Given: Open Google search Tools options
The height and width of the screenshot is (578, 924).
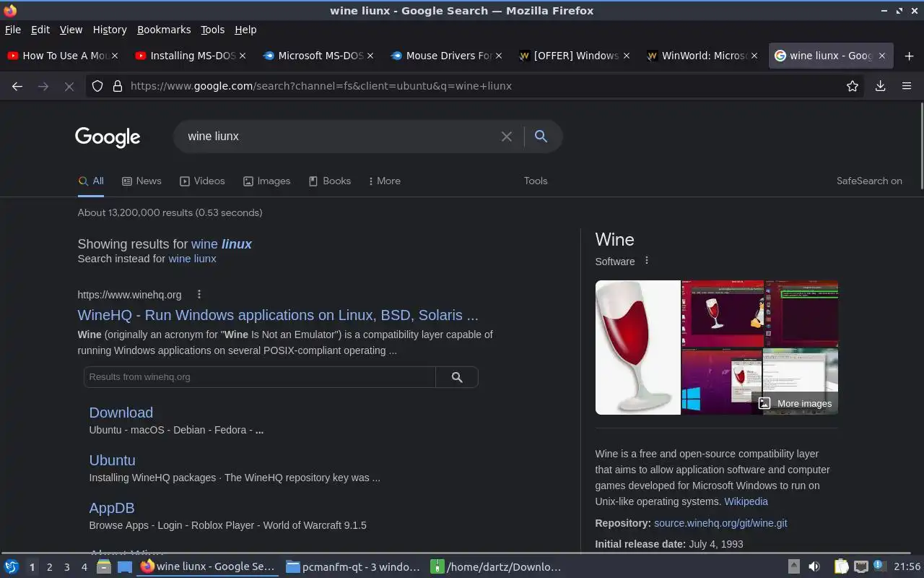Looking at the screenshot, I should click(x=536, y=181).
